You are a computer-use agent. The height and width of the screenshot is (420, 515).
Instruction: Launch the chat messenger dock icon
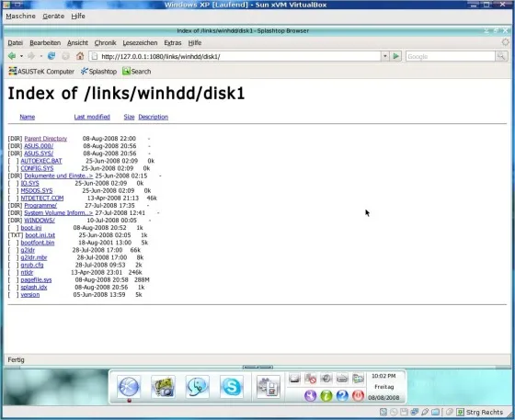(197, 387)
